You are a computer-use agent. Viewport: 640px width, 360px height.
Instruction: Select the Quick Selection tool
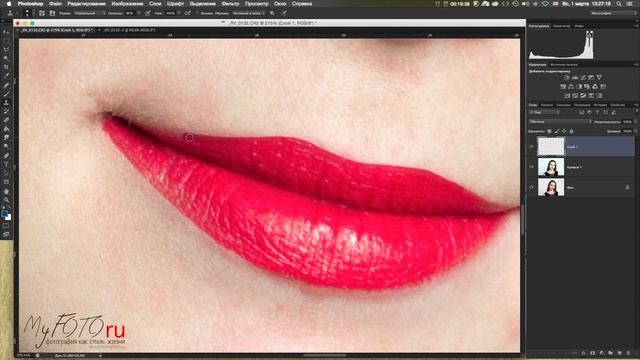(6, 59)
